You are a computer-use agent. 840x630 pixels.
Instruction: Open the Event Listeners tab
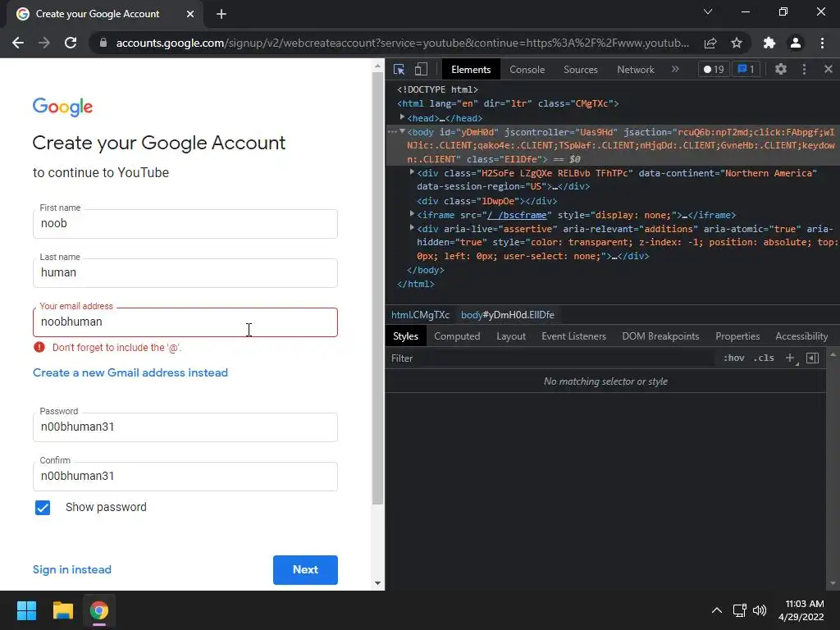573,336
